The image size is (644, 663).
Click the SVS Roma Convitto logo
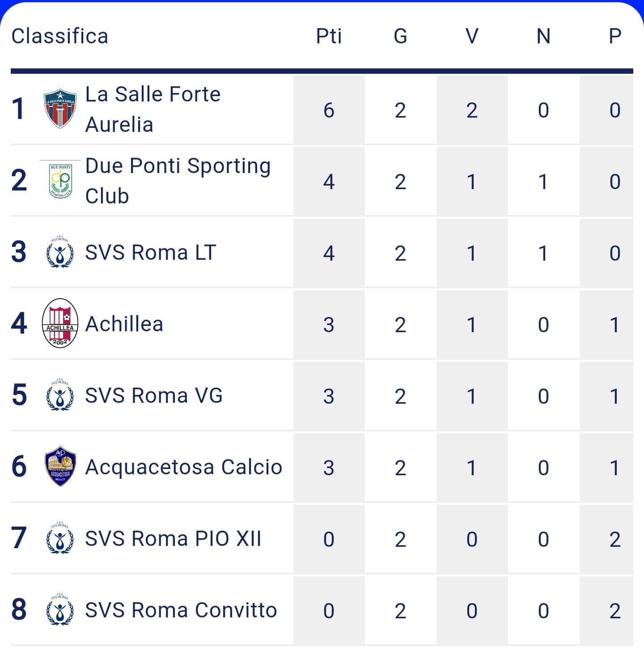point(60,609)
